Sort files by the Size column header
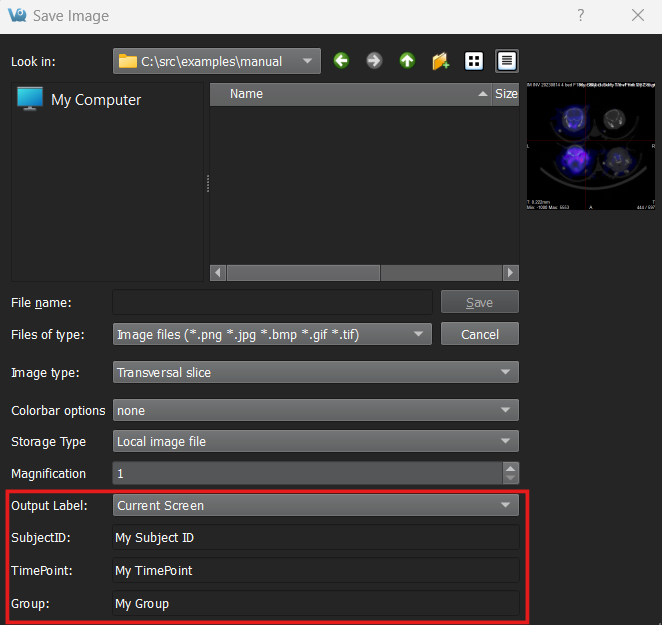 [506, 93]
